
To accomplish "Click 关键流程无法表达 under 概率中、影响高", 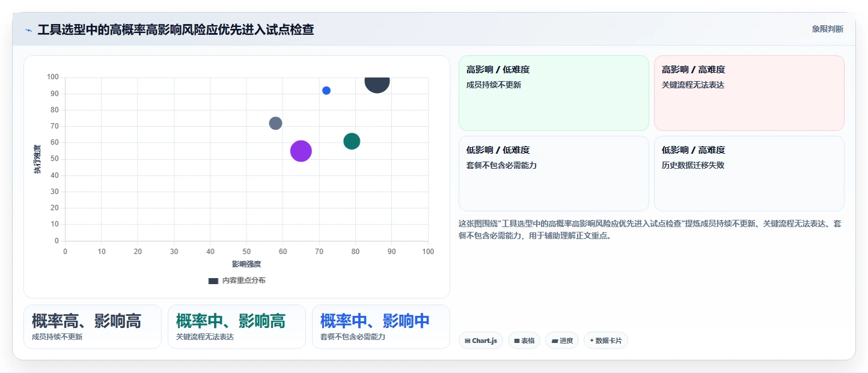I will point(205,337).
